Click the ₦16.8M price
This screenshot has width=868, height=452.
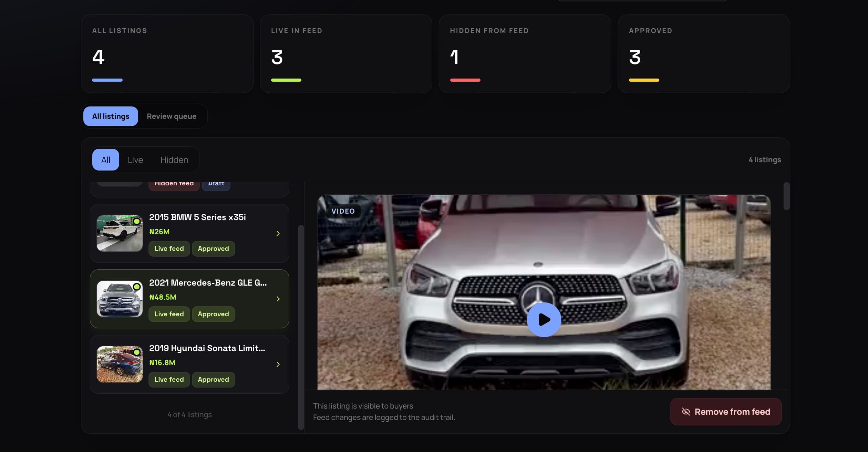click(x=162, y=362)
